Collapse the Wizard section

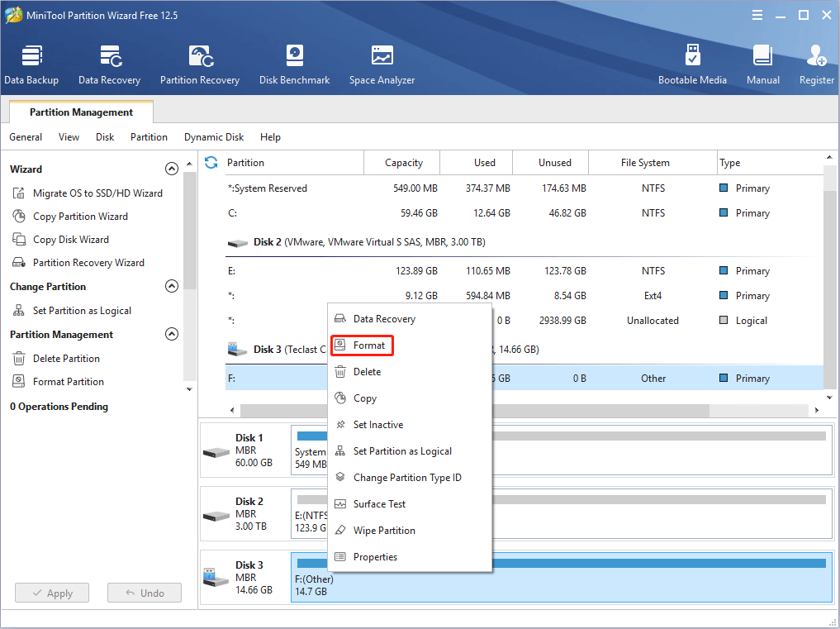(x=172, y=168)
